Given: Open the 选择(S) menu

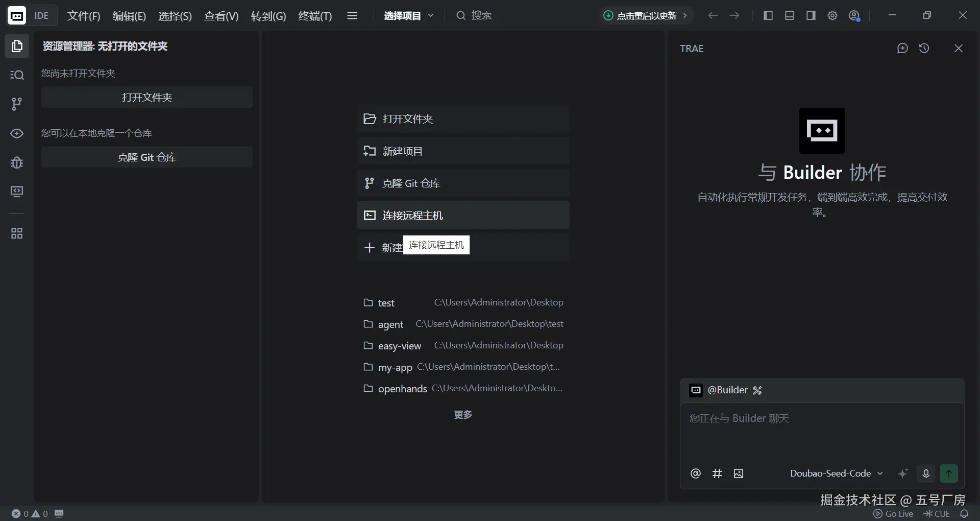Looking at the screenshot, I should pos(175,16).
